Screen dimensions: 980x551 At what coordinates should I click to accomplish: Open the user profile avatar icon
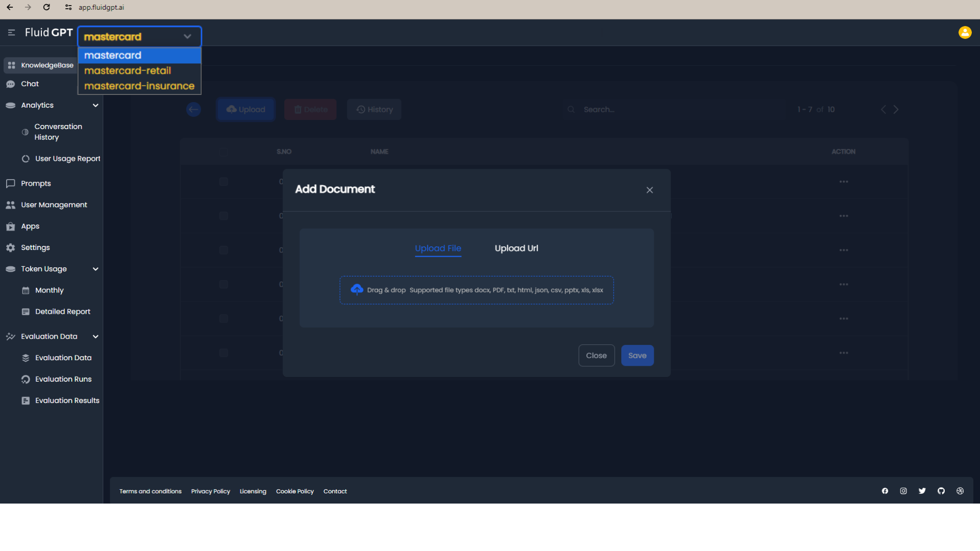965,33
